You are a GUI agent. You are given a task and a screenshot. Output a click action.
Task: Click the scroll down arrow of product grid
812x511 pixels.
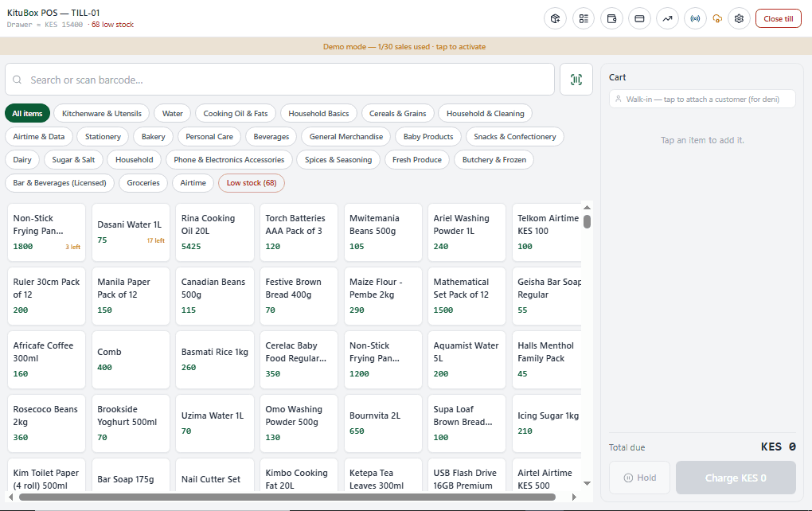click(x=587, y=484)
